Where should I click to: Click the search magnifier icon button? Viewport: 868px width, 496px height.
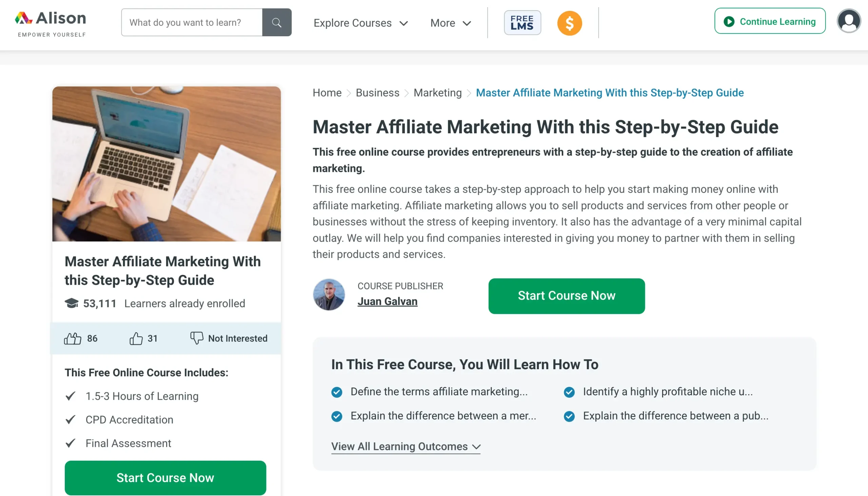tap(277, 22)
